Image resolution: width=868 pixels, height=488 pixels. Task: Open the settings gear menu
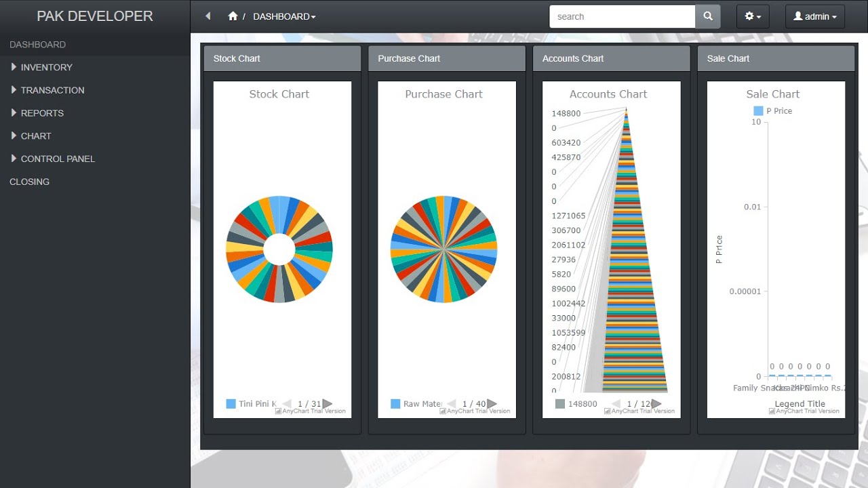[x=753, y=16]
